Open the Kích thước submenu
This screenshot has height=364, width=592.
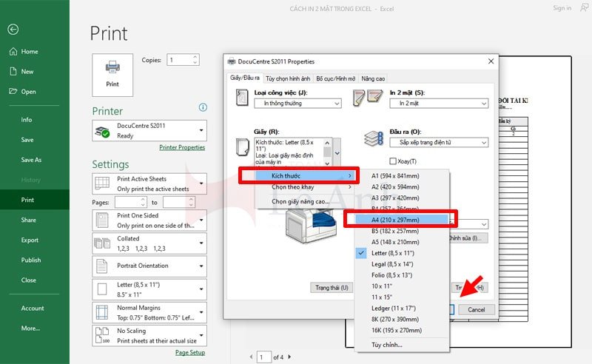pos(299,175)
